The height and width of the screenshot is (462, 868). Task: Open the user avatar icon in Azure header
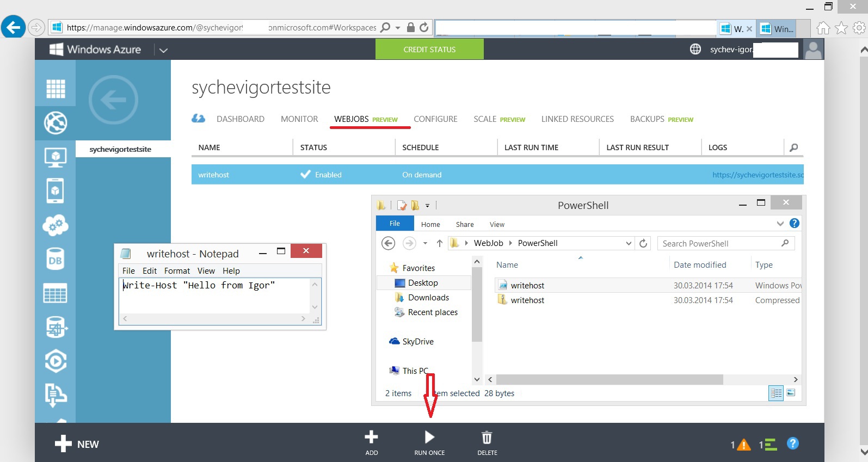pyautogui.click(x=814, y=50)
